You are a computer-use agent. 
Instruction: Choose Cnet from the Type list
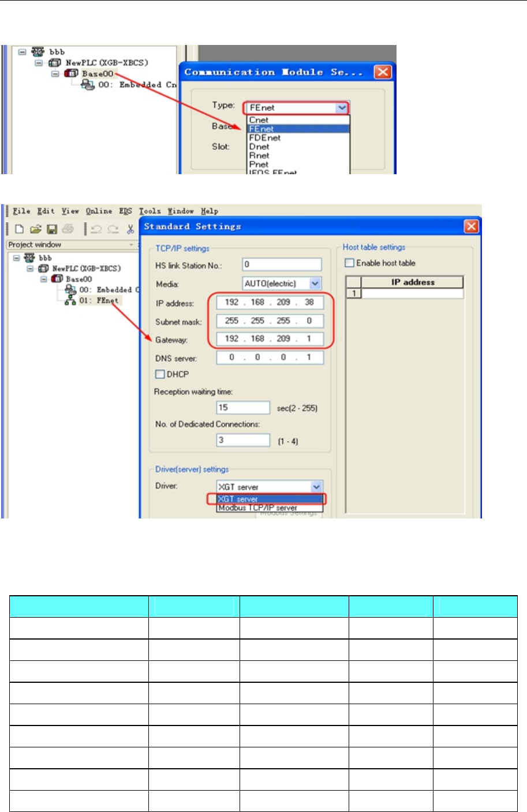coord(298,120)
